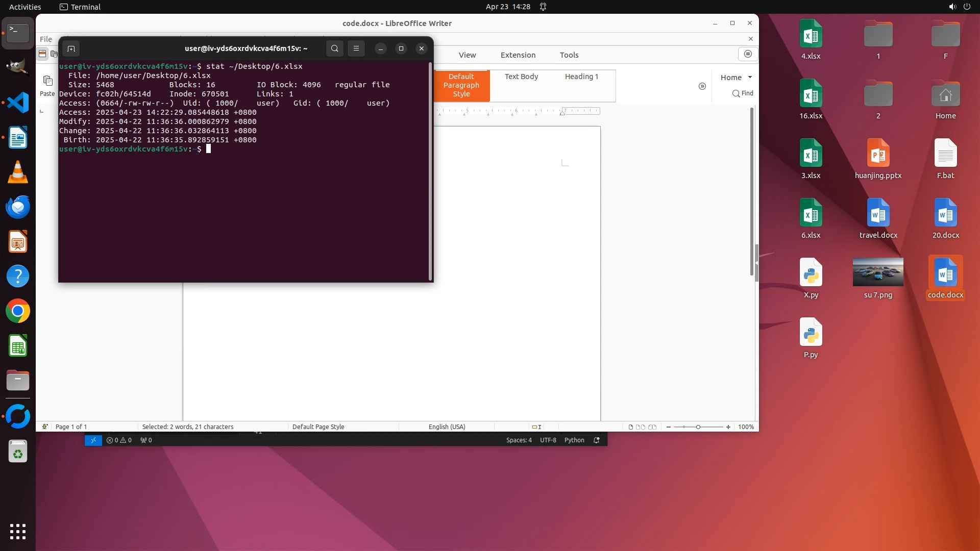Image resolution: width=980 pixels, height=551 pixels.
Task: Click the notification bell in VS Code status bar
Action: pyautogui.click(x=596, y=440)
